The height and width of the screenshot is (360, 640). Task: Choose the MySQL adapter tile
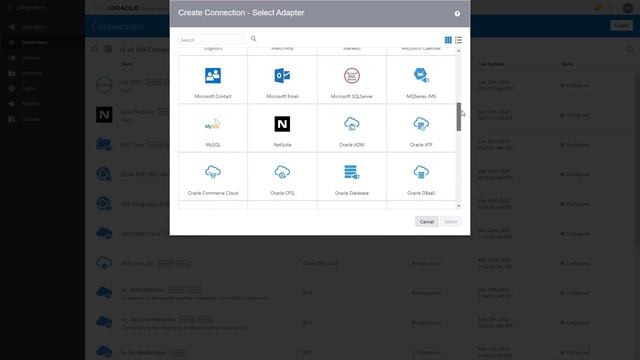point(213,128)
